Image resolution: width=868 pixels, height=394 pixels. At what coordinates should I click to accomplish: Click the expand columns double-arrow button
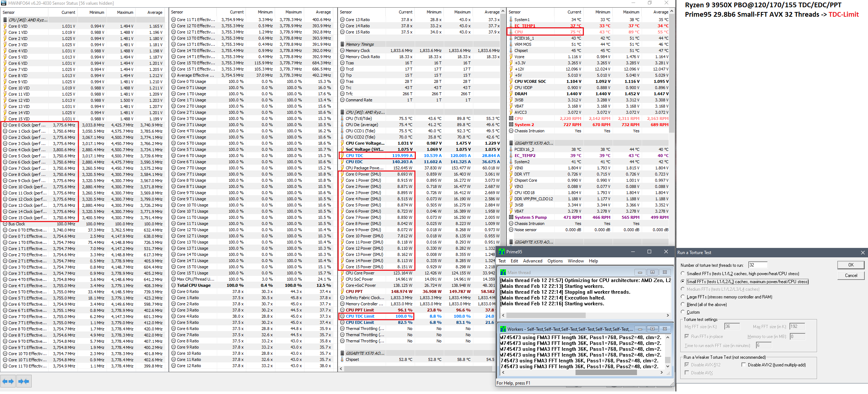[x=8, y=381]
